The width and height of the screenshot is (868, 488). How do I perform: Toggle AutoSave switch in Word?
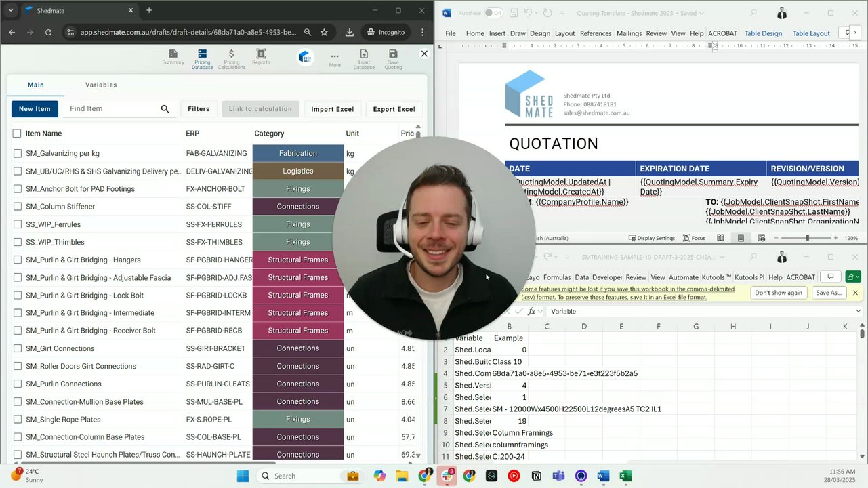coord(493,13)
